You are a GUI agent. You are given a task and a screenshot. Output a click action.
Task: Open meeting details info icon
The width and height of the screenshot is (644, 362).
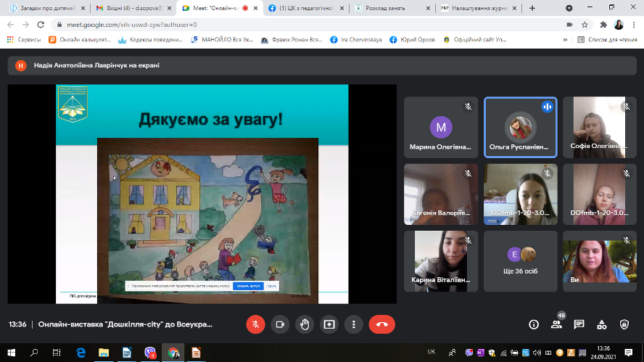pyautogui.click(x=534, y=324)
